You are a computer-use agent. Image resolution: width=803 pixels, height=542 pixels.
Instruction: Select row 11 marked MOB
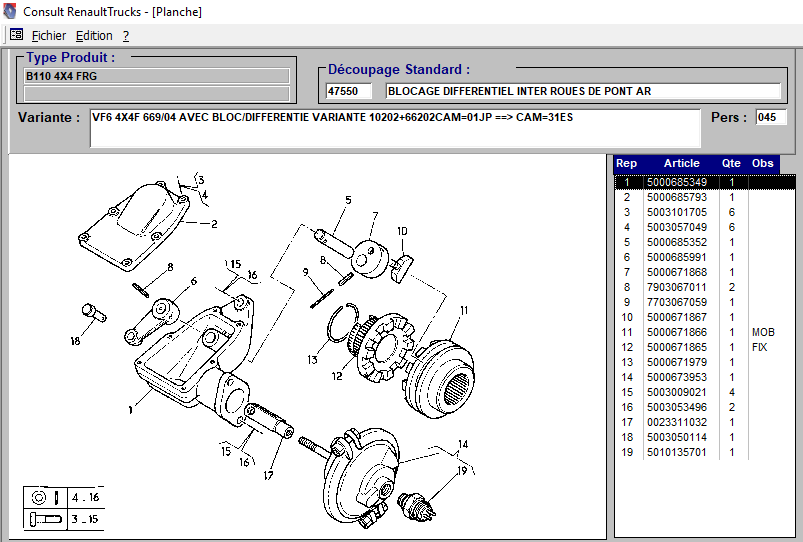pyautogui.click(x=677, y=332)
